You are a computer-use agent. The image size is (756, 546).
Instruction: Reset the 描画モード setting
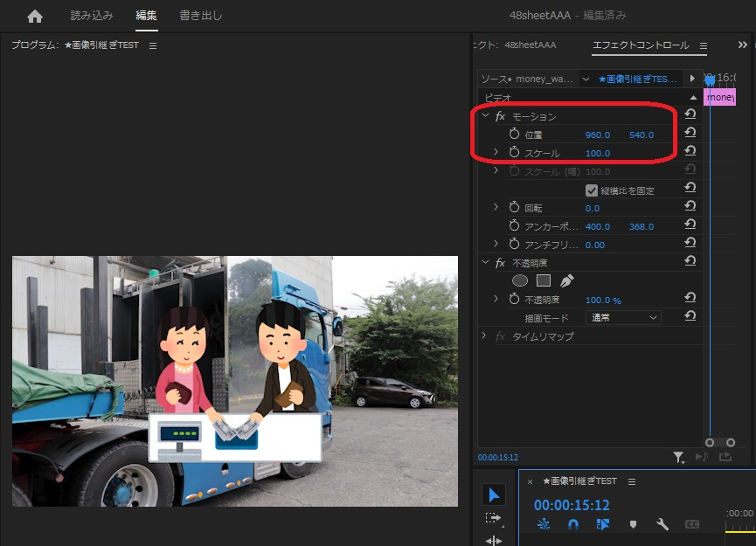click(690, 315)
